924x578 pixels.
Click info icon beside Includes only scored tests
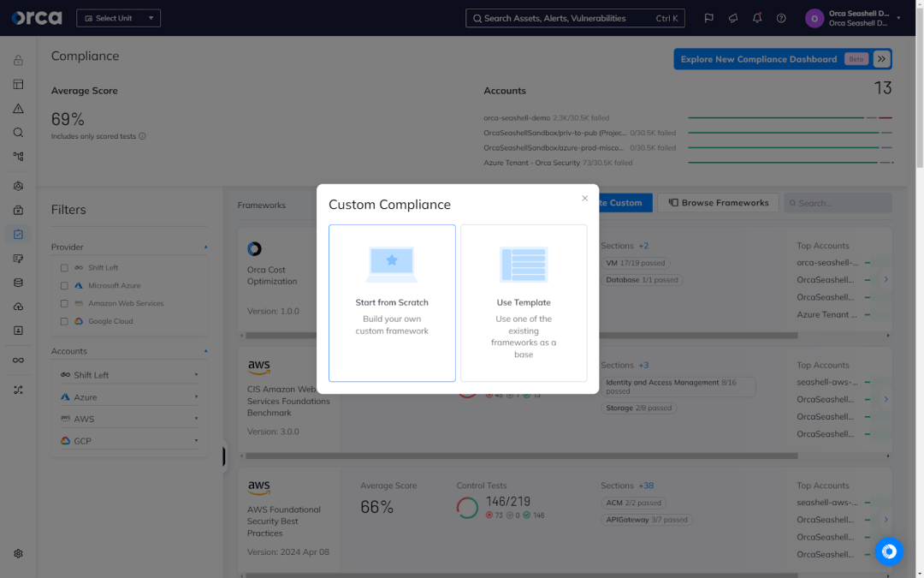tap(142, 136)
